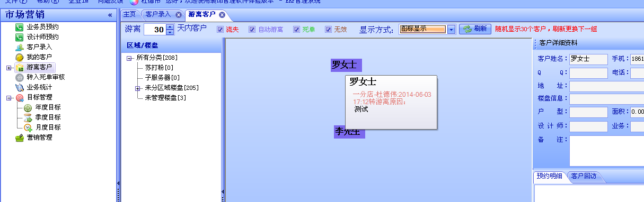Click the 年度目标 icon

28,107
